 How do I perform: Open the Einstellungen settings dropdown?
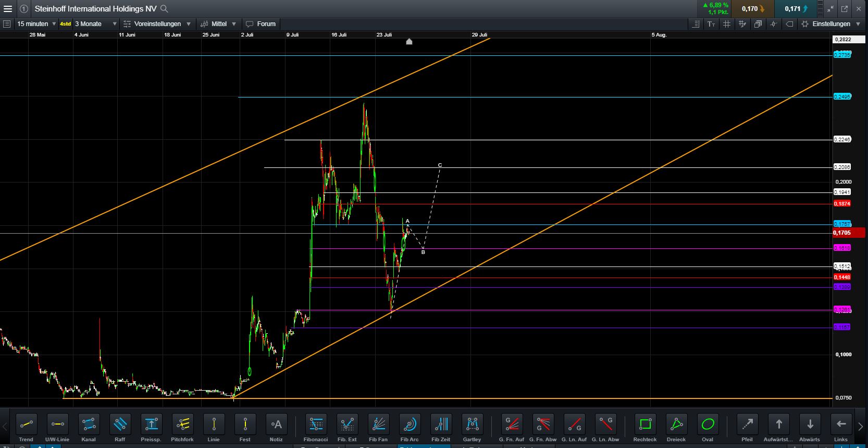tap(830, 24)
